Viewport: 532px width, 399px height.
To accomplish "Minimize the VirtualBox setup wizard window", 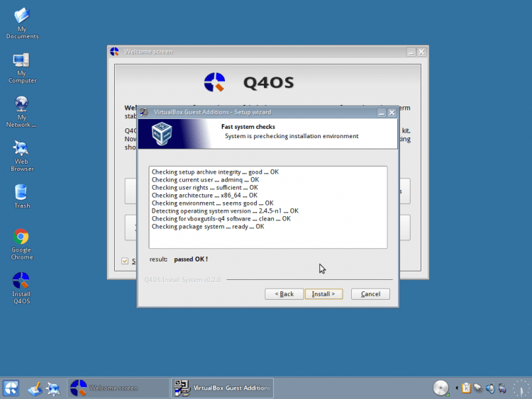I will click(x=381, y=112).
